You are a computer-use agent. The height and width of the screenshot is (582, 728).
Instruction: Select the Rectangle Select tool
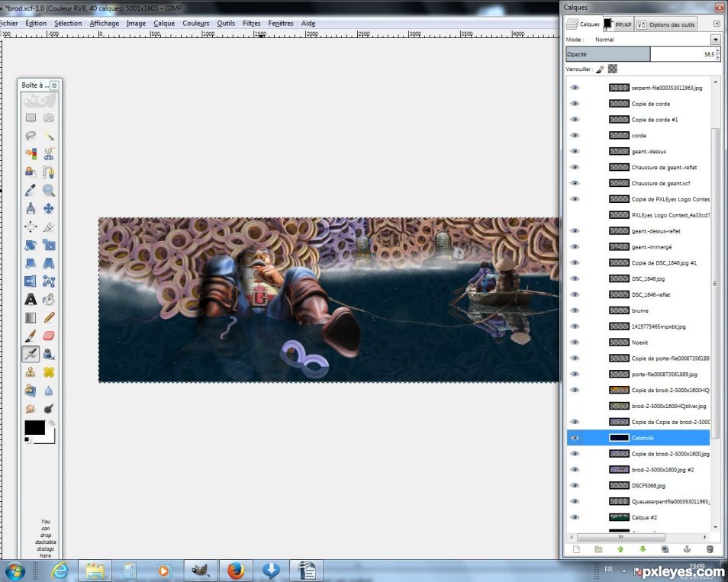tap(31, 117)
